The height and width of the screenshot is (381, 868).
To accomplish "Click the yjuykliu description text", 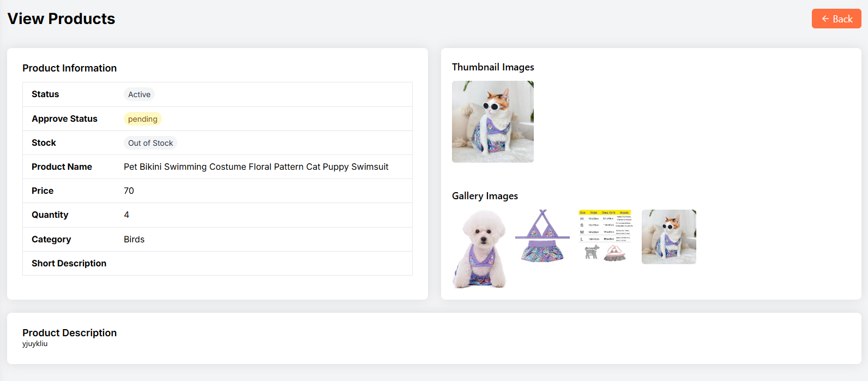I will pos(35,344).
